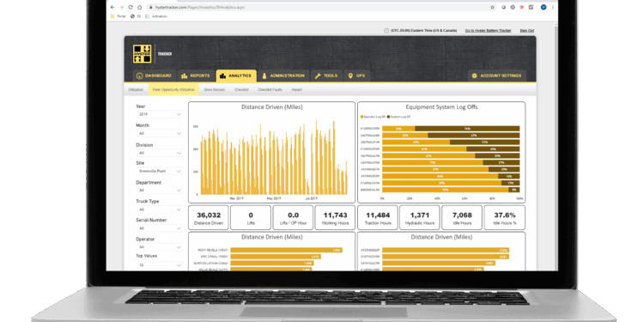Viewport: 644px width, 322px height.
Task: Open the Site dropdown showing Greenville Plant
Action: [160, 171]
